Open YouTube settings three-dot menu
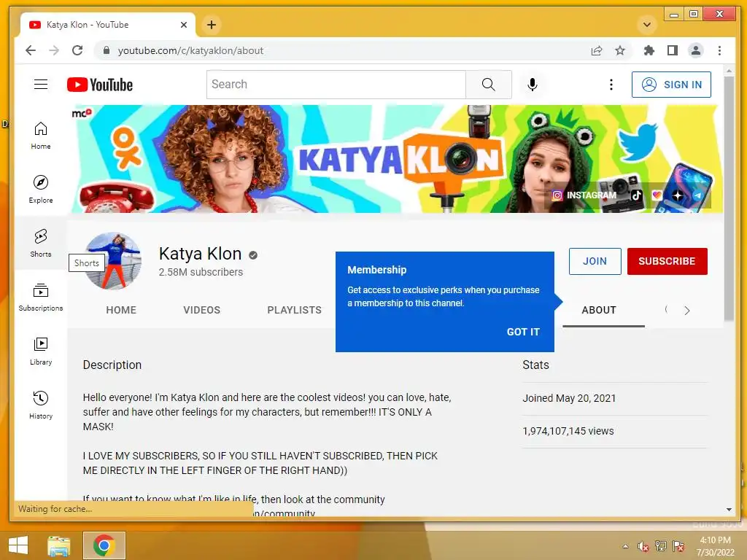The height and width of the screenshot is (560, 747). click(611, 85)
